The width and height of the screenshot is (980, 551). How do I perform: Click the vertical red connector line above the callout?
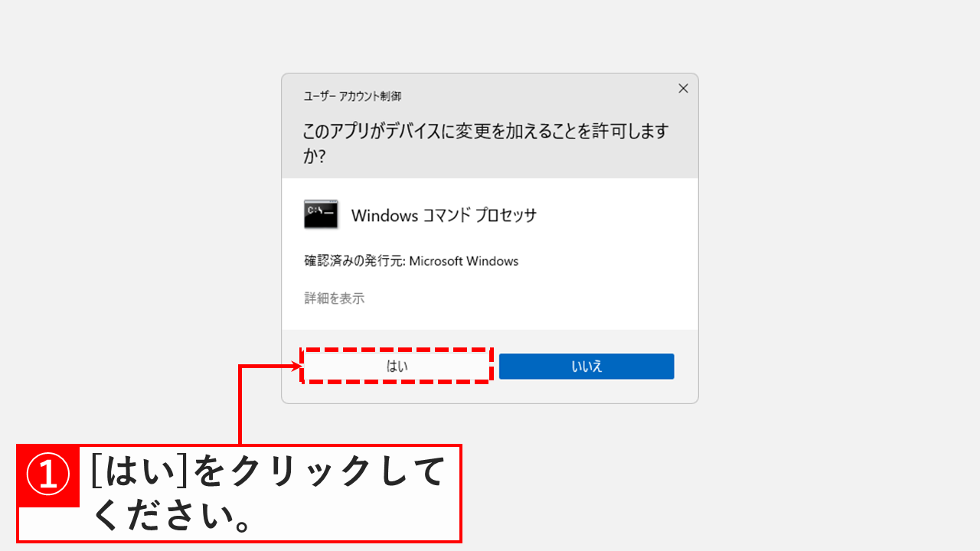tap(240, 406)
